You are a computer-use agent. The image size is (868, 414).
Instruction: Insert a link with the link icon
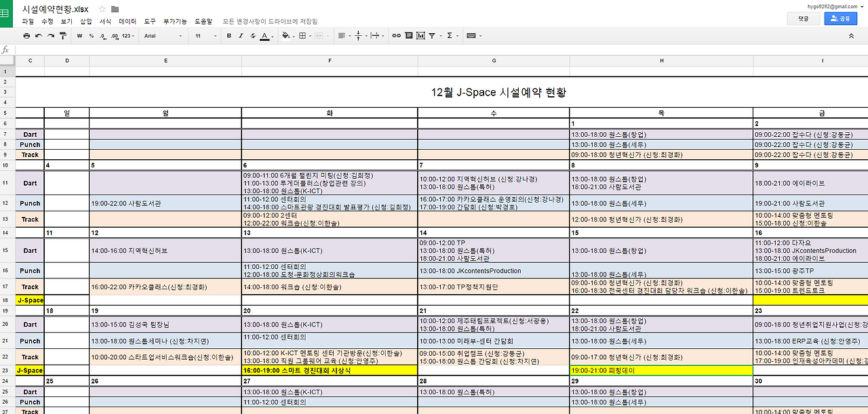[397, 35]
